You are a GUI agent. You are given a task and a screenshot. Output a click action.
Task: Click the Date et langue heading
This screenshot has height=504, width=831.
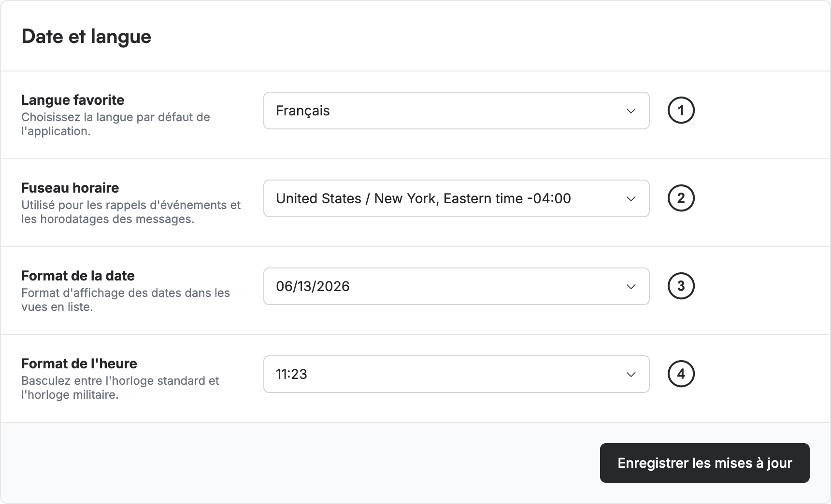(x=86, y=37)
